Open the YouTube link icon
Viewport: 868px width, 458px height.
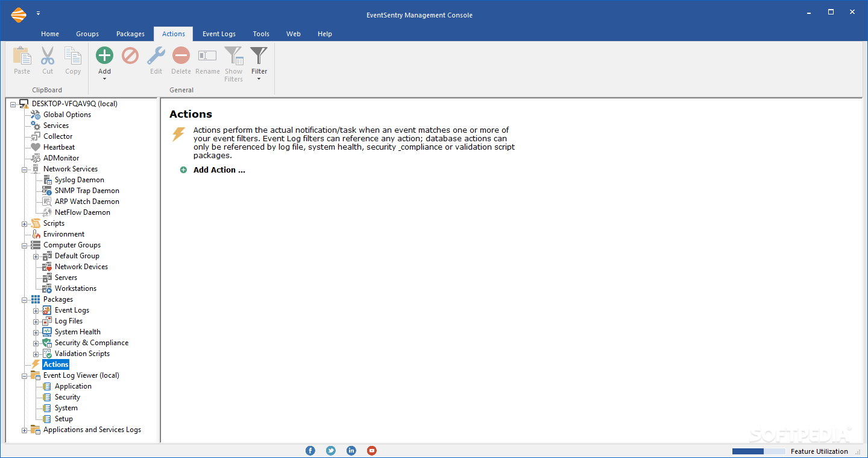[x=372, y=451]
